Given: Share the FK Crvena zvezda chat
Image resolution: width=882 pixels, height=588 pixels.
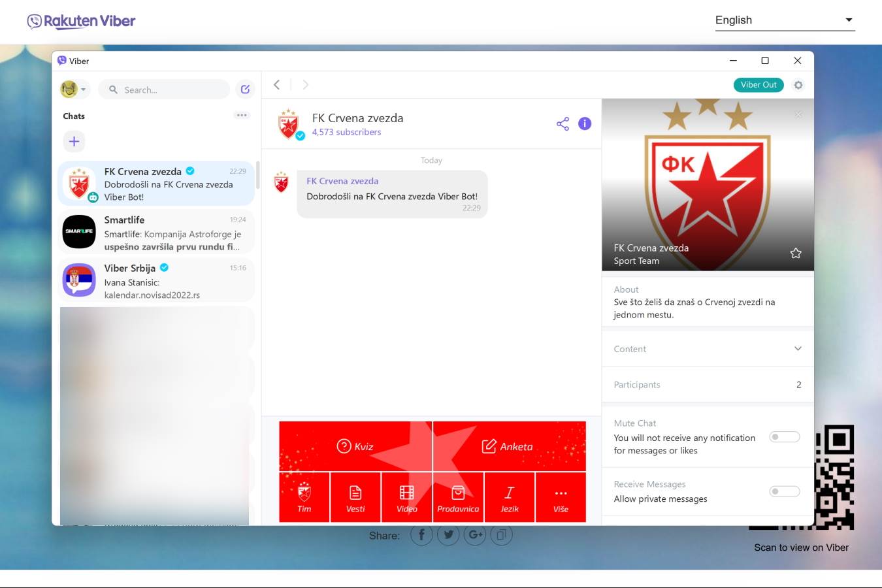Looking at the screenshot, I should (563, 123).
